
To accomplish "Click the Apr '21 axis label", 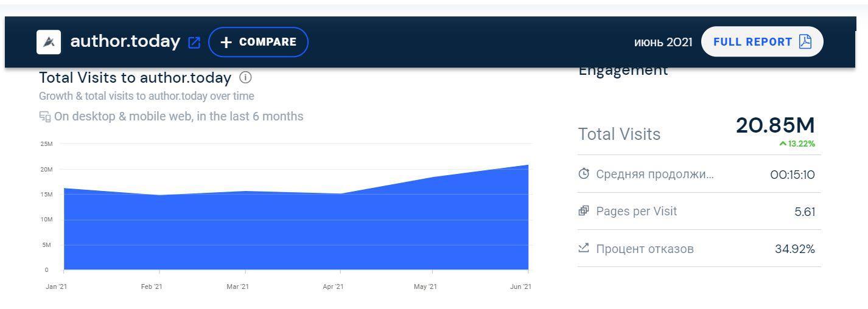I will pos(333,287).
